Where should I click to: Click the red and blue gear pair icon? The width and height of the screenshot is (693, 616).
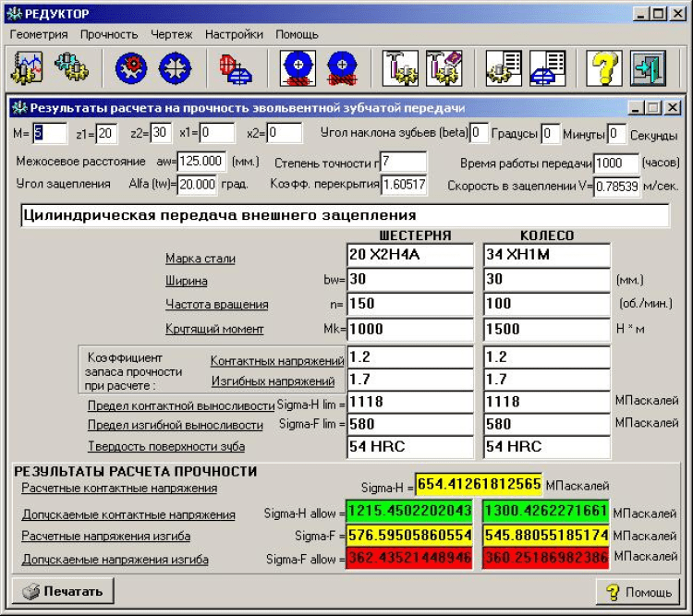click(236, 67)
